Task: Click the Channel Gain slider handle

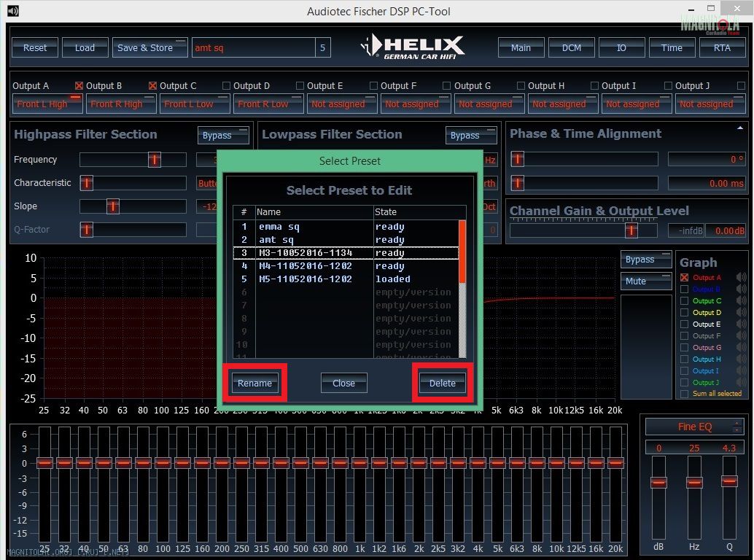Action: coord(631,230)
